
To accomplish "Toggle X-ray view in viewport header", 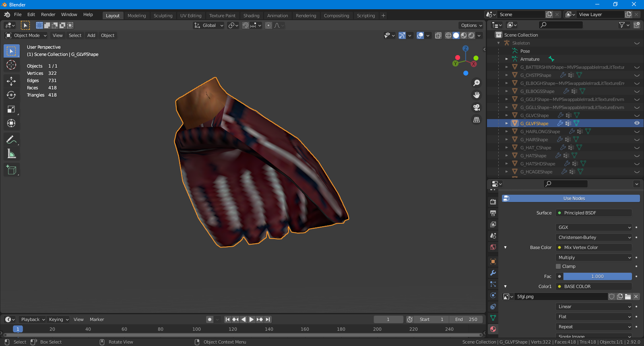I will coord(438,35).
